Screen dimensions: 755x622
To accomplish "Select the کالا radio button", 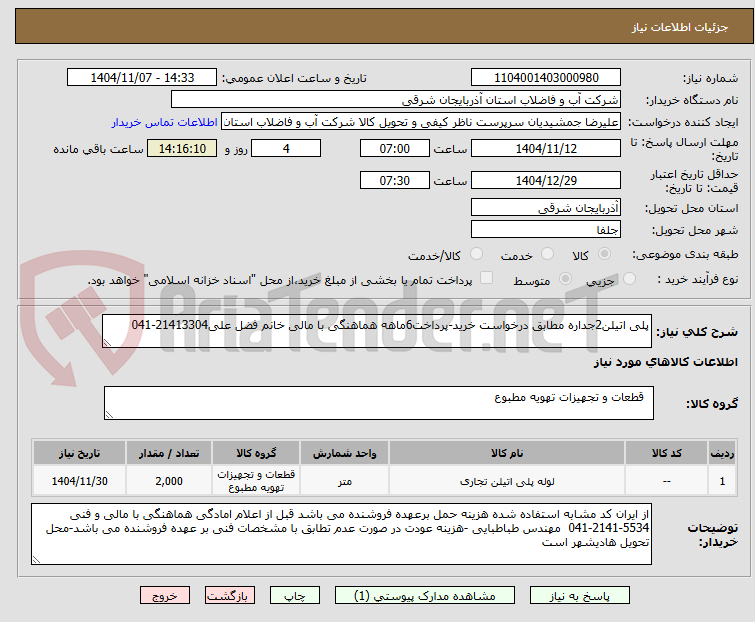I will click(x=604, y=254).
